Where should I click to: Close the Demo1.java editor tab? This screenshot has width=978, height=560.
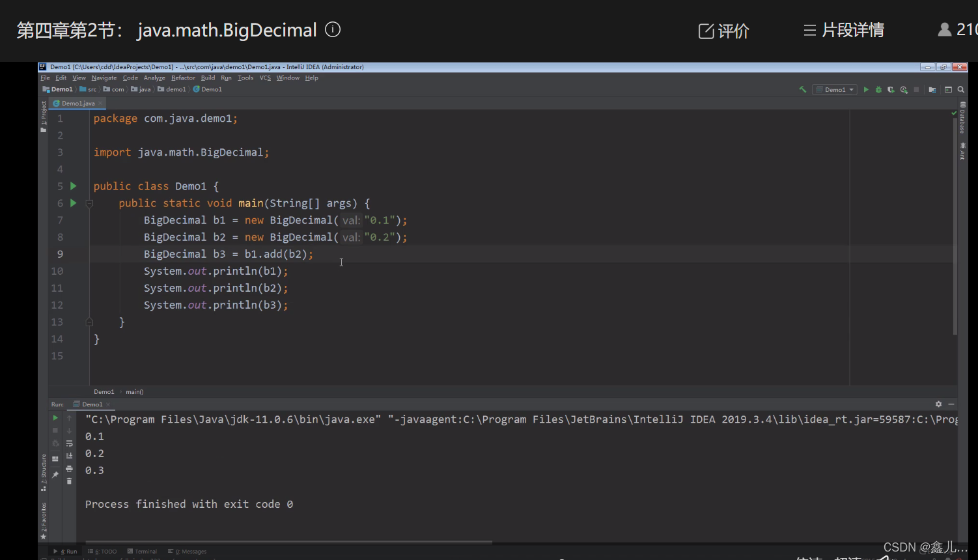tap(100, 104)
